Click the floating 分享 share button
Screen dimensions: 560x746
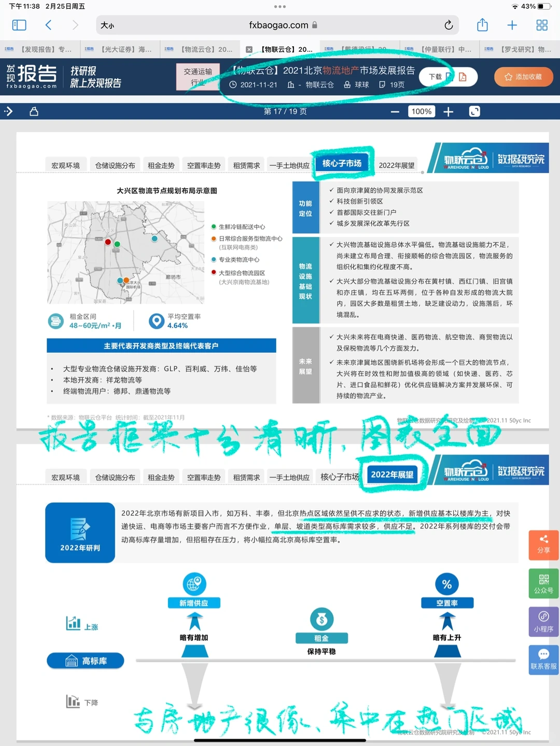[543, 545]
